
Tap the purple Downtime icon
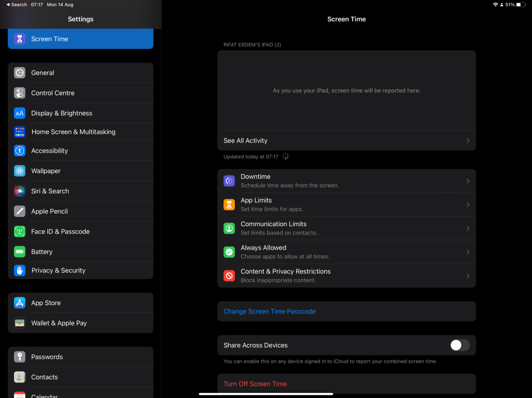click(229, 181)
